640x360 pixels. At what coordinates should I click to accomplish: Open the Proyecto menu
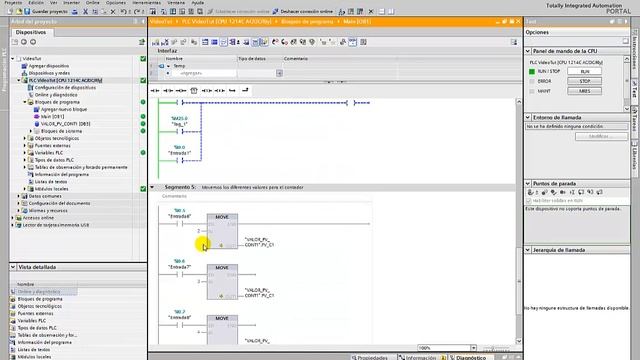click(13, 2)
